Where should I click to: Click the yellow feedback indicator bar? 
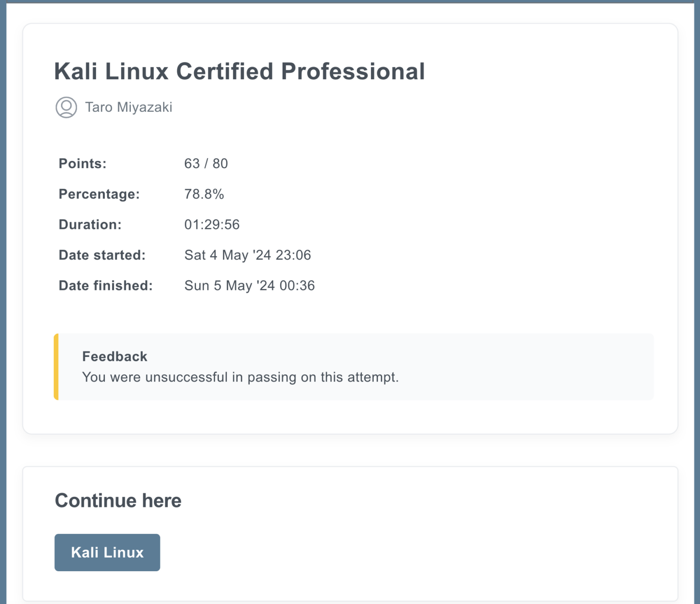click(56, 366)
